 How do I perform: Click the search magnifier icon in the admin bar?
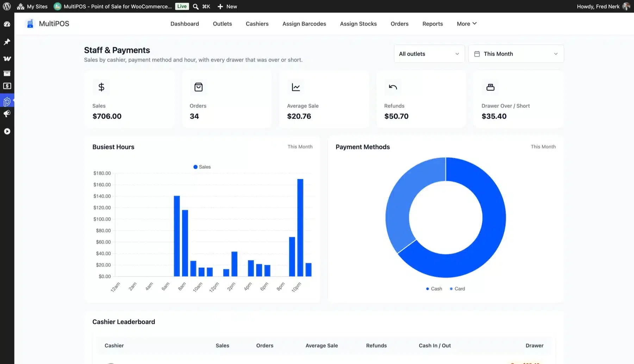(x=196, y=6)
